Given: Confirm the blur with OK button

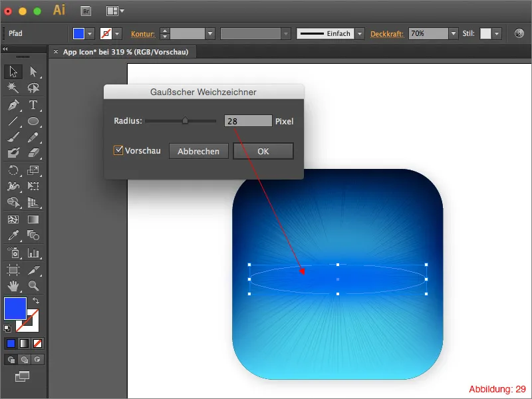Looking at the screenshot, I should [x=263, y=151].
